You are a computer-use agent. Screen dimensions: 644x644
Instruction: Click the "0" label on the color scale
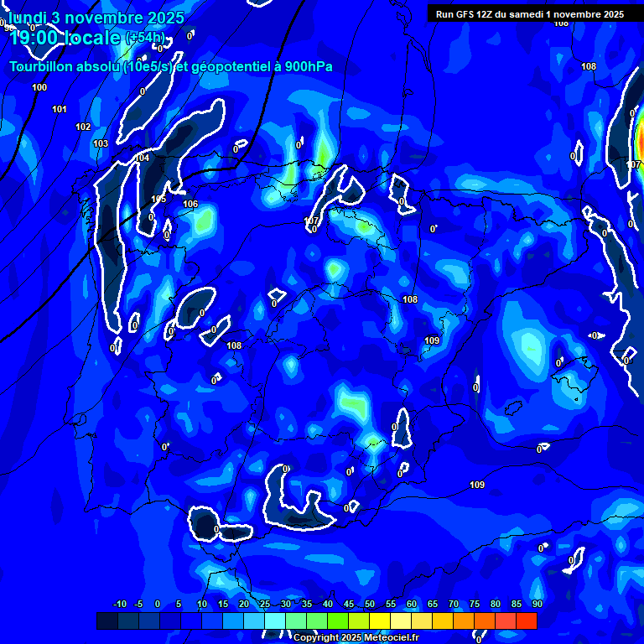pos(158,604)
